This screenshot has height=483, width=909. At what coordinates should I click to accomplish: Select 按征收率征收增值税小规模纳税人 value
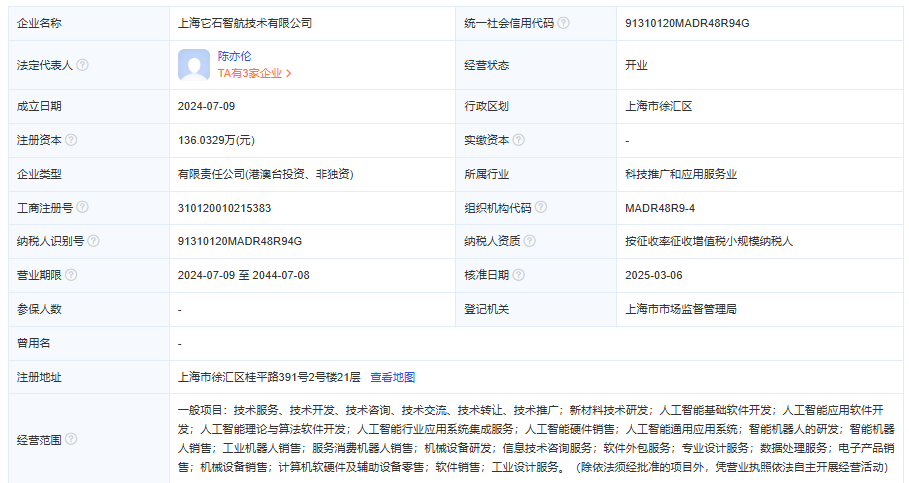point(709,241)
